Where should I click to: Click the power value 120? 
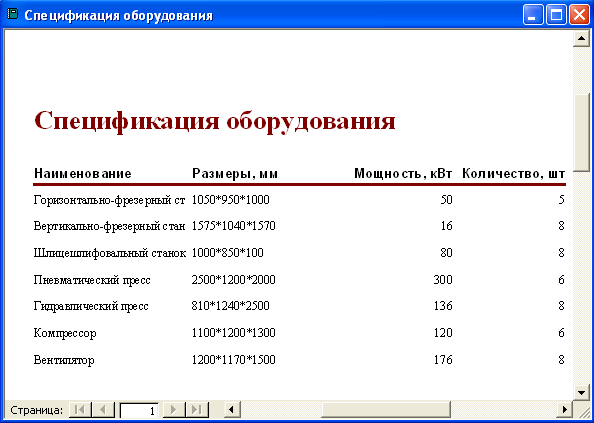[443, 333]
